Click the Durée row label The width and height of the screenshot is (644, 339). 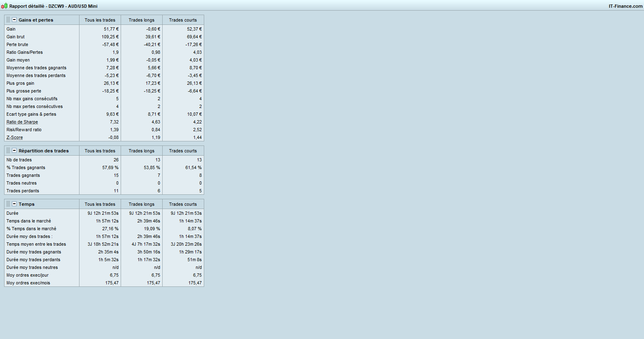[12, 213]
